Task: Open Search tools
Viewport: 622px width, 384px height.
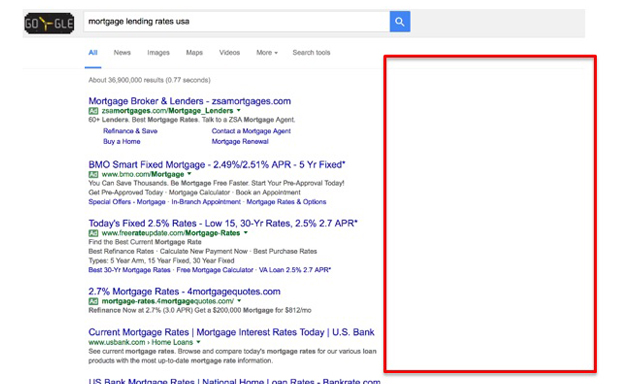Action: [311, 52]
